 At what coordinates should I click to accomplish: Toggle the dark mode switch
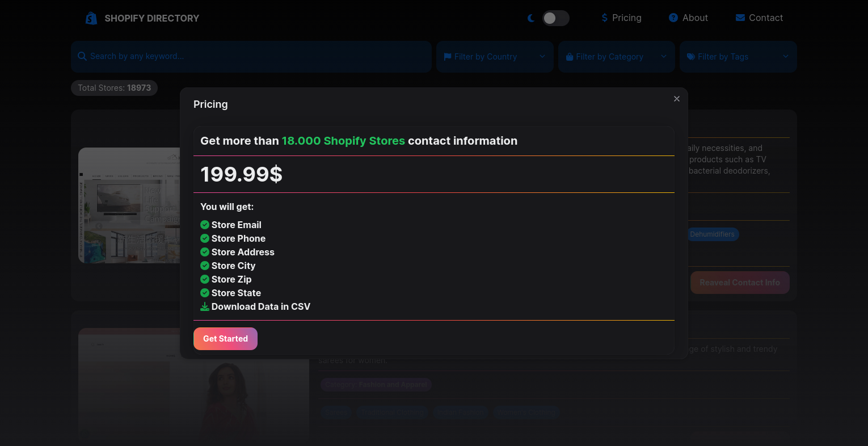tap(555, 18)
